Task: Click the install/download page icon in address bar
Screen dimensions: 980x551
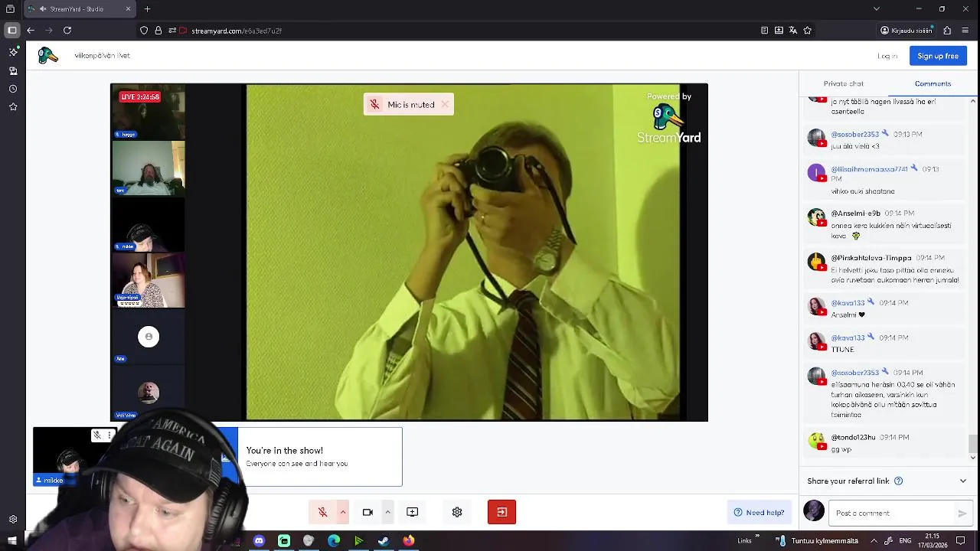Action: tap(779, 31)
